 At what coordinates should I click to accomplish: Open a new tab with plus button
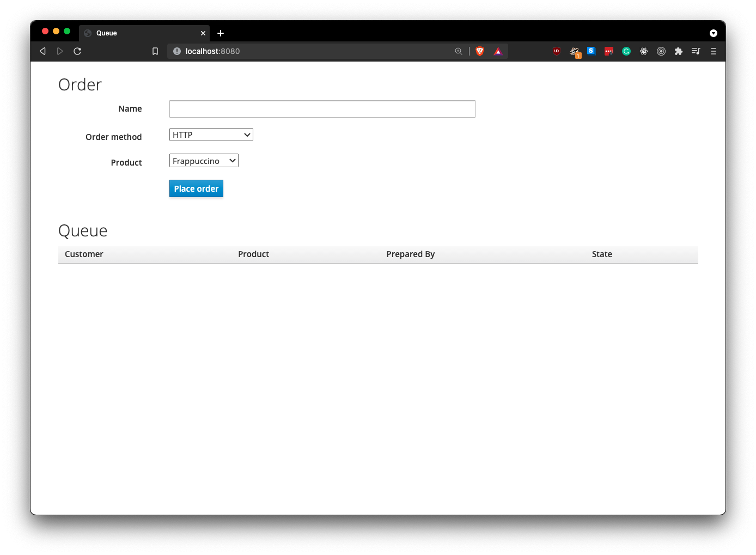tap(221, 33)
